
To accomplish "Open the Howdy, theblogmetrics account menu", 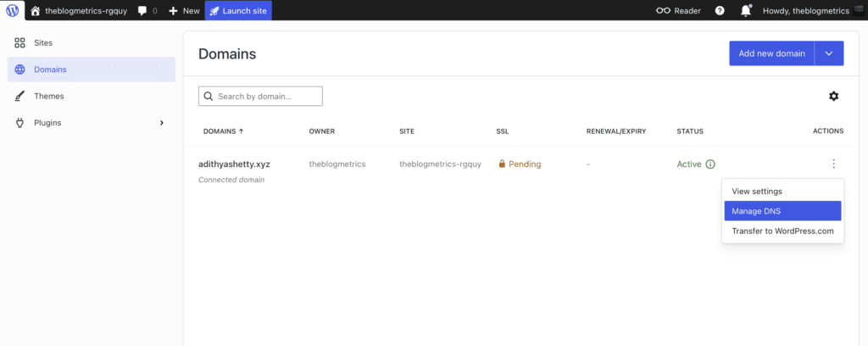I will coord(812,10).
